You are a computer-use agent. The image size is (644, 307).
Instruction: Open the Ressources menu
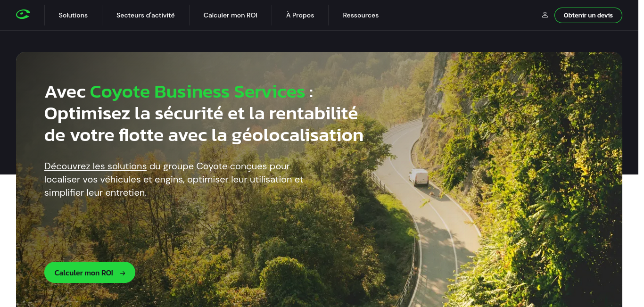(361, 15)
